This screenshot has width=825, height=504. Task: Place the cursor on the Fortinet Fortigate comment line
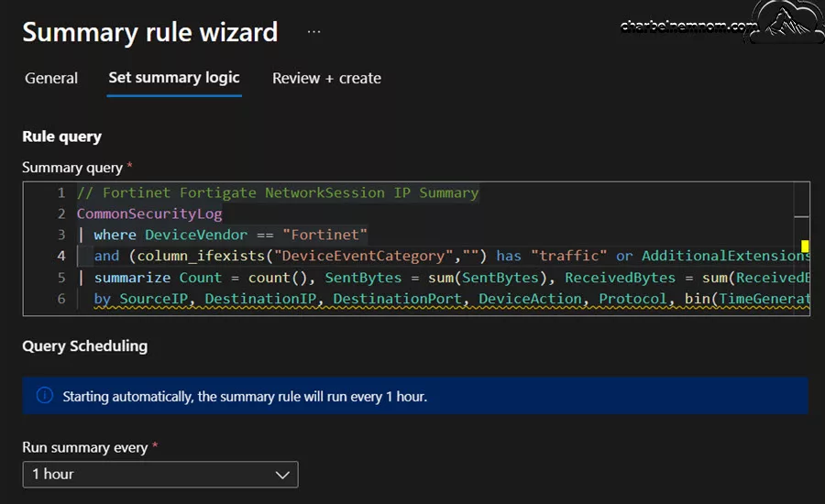pos(278,192)
